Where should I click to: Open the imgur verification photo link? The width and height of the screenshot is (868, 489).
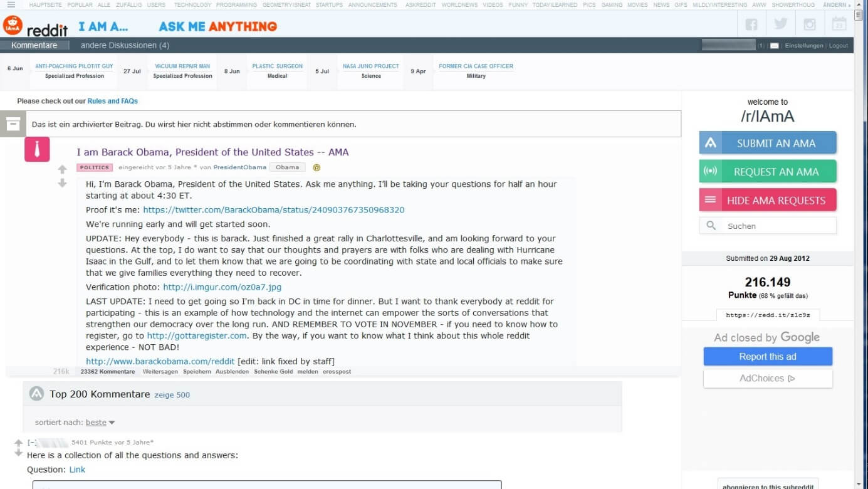(x=222, y=287)
